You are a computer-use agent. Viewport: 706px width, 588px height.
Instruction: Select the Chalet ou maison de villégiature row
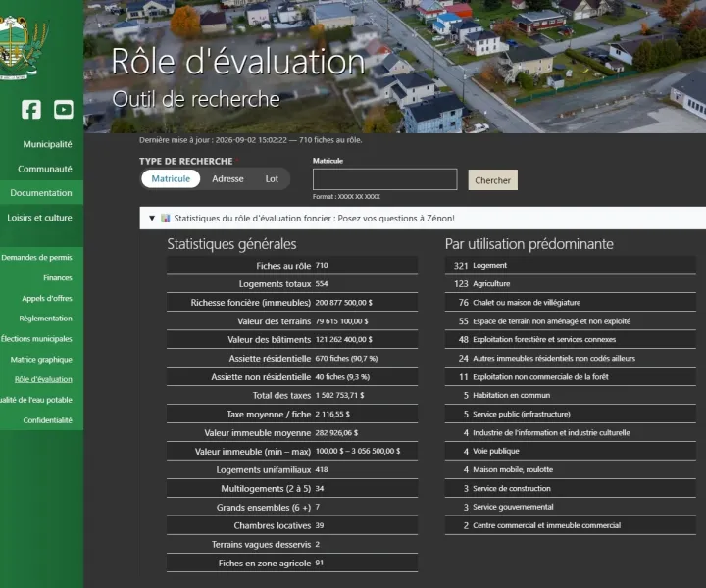(x=571, y=303)
